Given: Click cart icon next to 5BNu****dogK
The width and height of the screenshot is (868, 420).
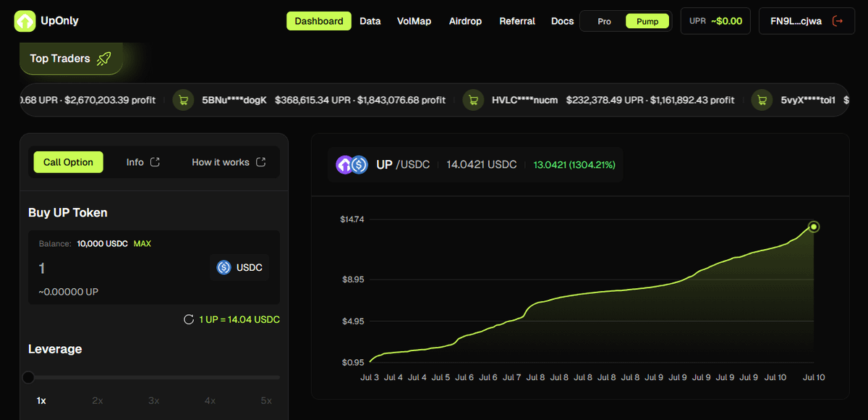Looking at the screenshot, I should click(183, 100).
